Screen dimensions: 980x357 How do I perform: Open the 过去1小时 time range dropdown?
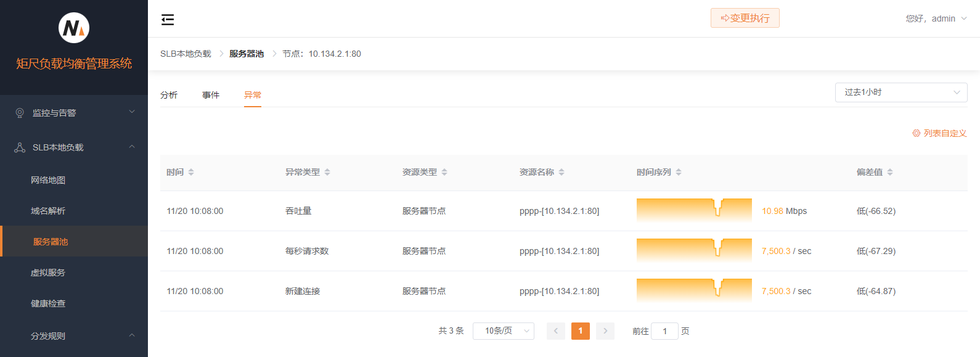(900, 92)
